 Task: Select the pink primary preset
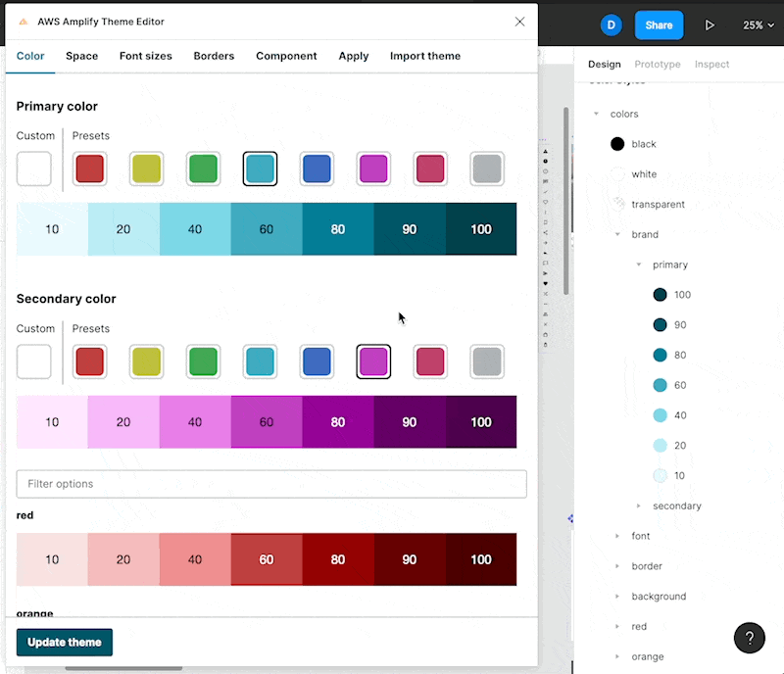[x=430, y=168]
